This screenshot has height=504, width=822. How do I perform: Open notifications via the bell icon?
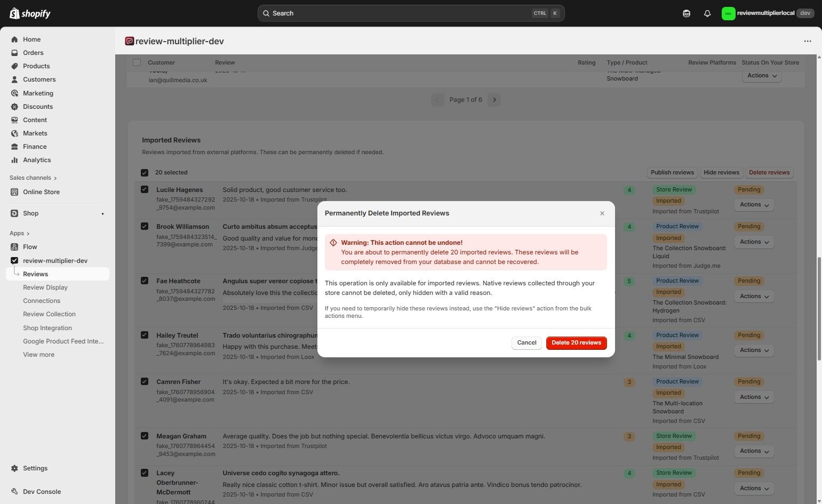pyautogui.click(x=707, y=13)
